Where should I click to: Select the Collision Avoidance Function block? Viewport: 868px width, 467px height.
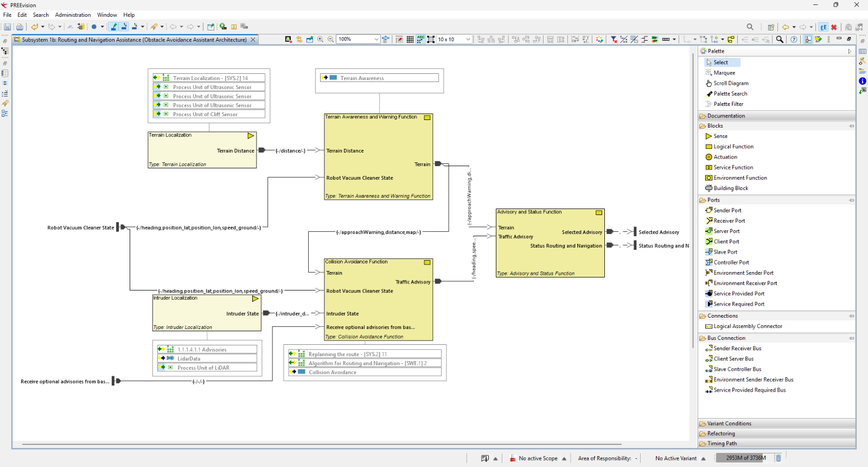point(379,300)
